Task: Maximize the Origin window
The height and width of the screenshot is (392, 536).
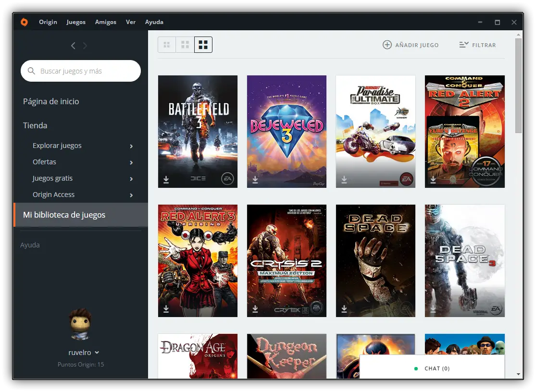Action: pyautogui.click(x=498, y=22)
